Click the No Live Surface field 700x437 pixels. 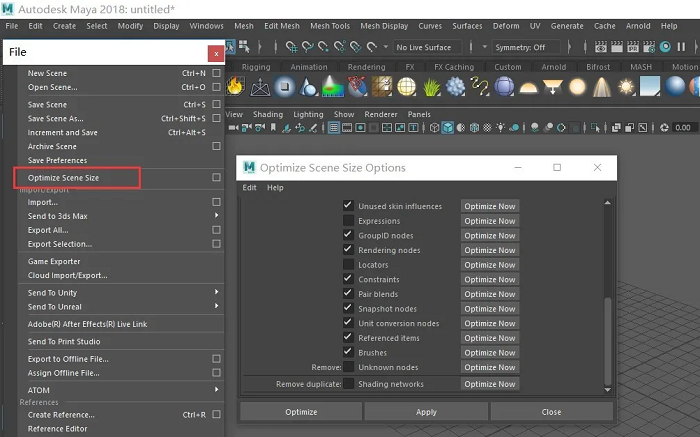click(429, 47)
